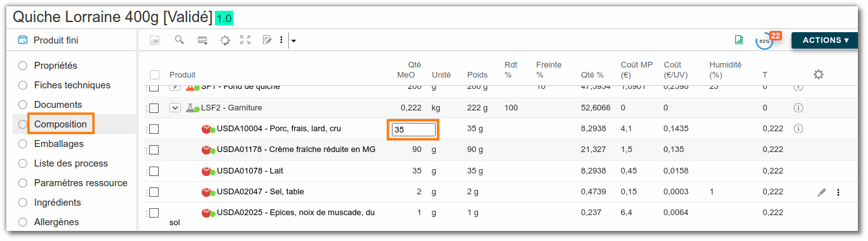Open the three-dot menu on Sel row
The image size is (868, 241).
tap(838, 192)
